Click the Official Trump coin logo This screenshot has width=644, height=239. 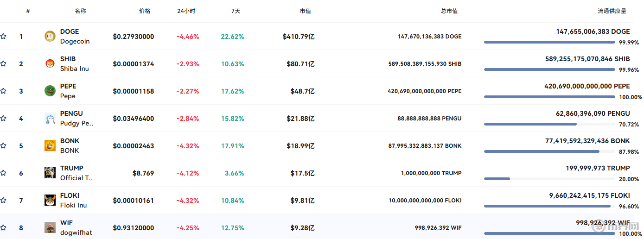[50, 173]
